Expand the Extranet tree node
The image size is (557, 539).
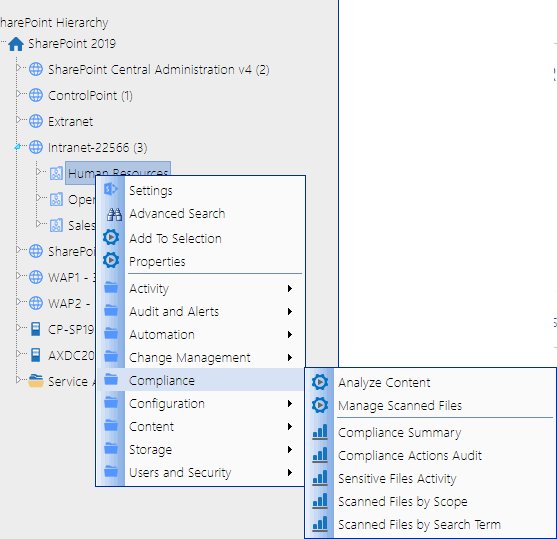coord(18,119)
